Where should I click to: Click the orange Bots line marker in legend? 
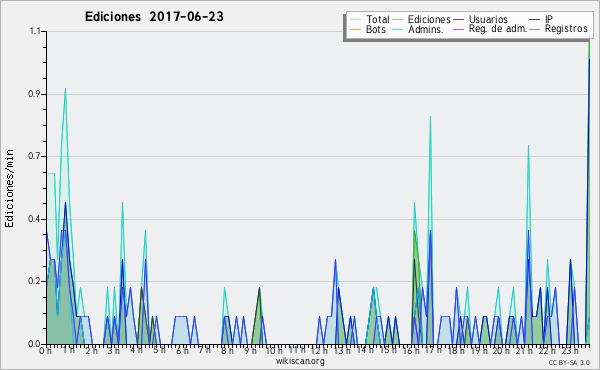click(x=355, y=29)
